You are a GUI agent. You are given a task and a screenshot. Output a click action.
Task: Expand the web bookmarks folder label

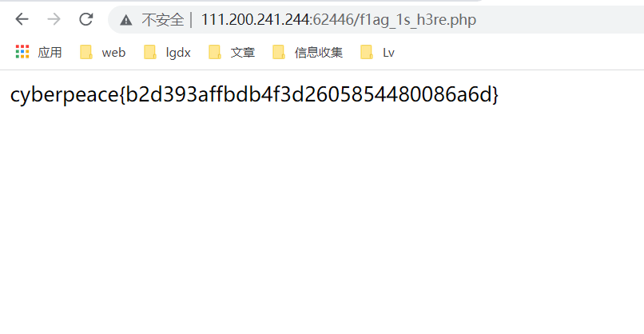[x=113, y=53]
